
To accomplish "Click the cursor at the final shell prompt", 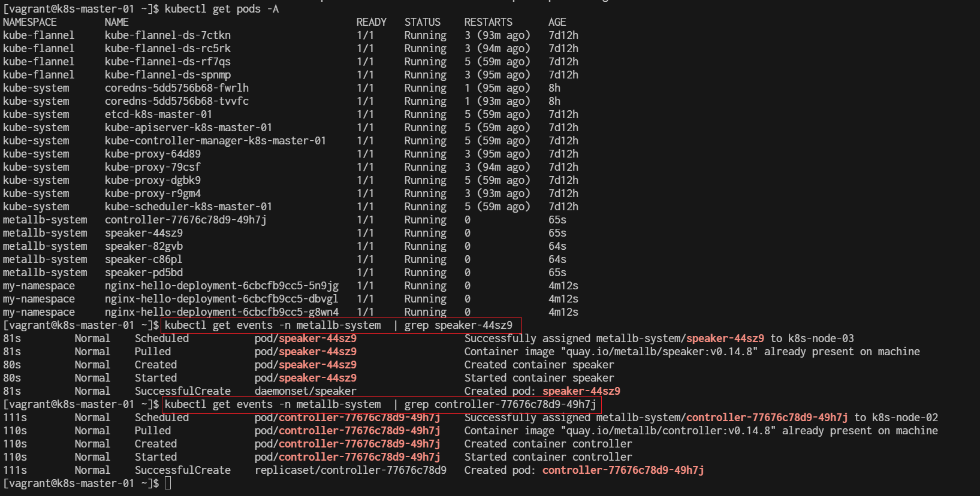I will tap(168, 483).
